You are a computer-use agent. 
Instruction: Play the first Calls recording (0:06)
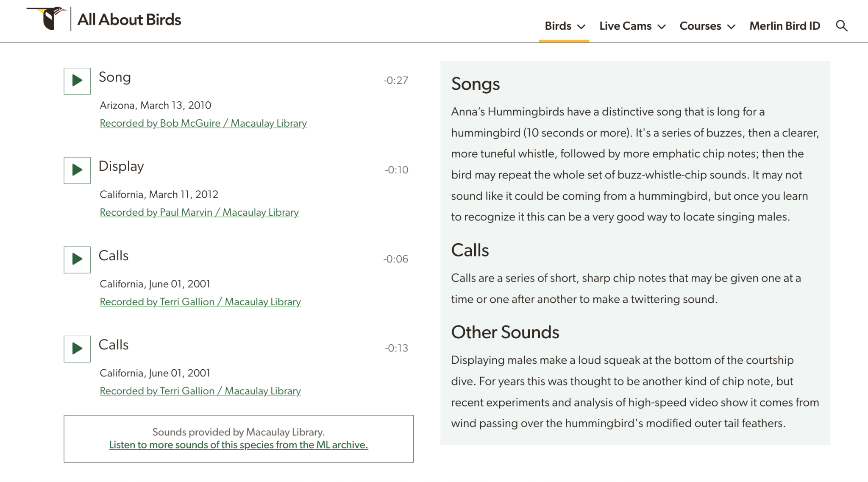click(77, 259)
